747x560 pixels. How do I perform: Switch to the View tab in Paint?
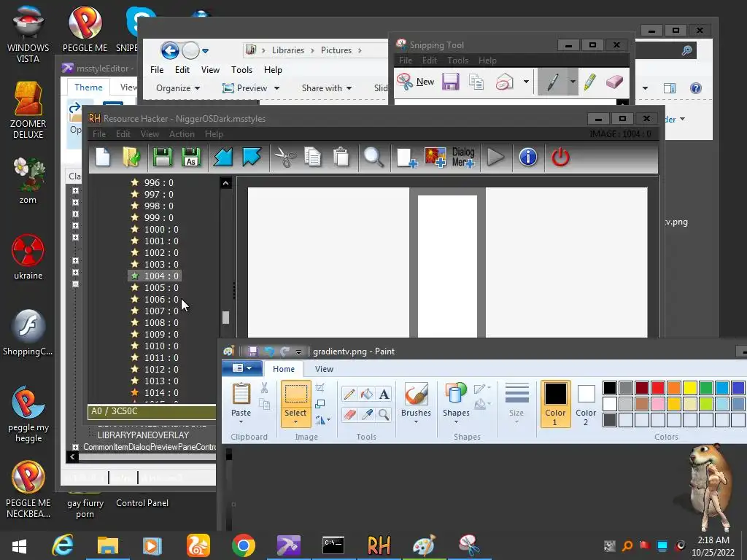(x=324, y=369)
